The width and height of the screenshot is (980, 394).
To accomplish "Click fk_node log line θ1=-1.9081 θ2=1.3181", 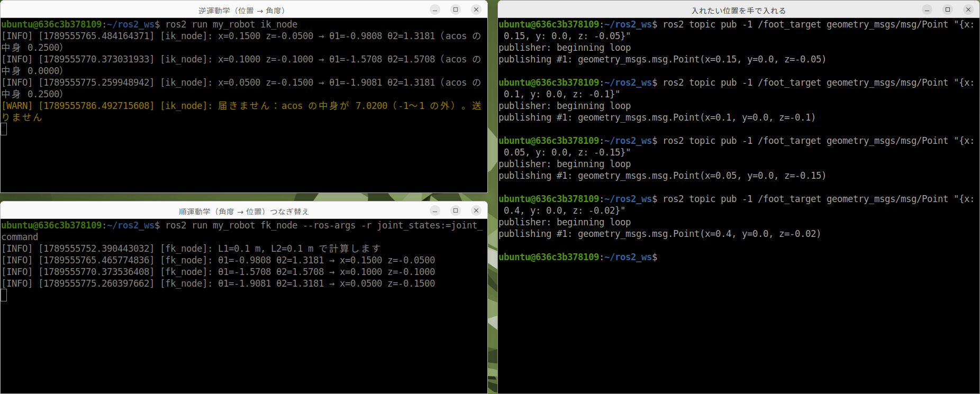I will click(218, 283).
